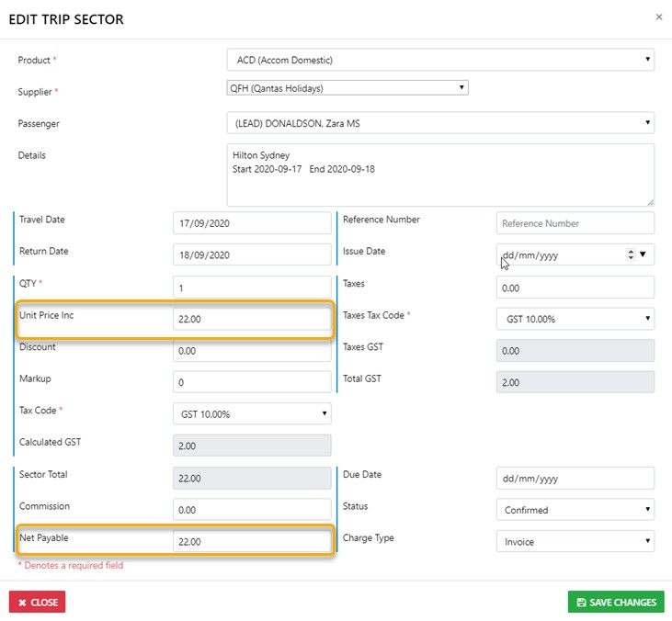Image resolution: width=672 pixels, height=621 pixels.
Task: Click the Issue Date spinner arrows
Action: click(630, 255)
